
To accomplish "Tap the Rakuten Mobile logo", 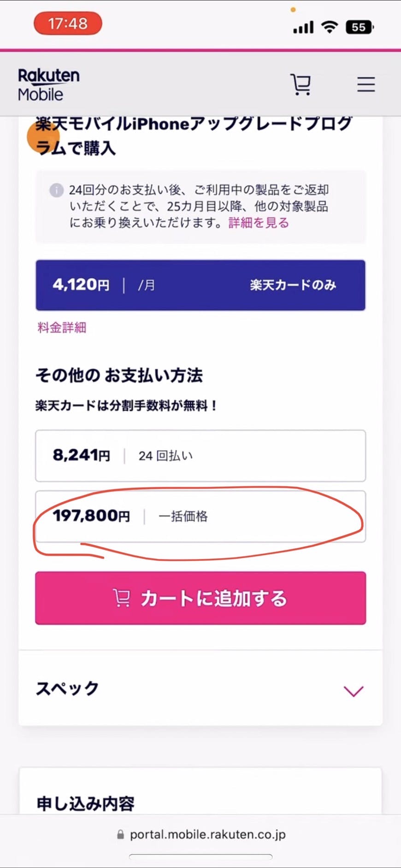I will tap(48, 85).
